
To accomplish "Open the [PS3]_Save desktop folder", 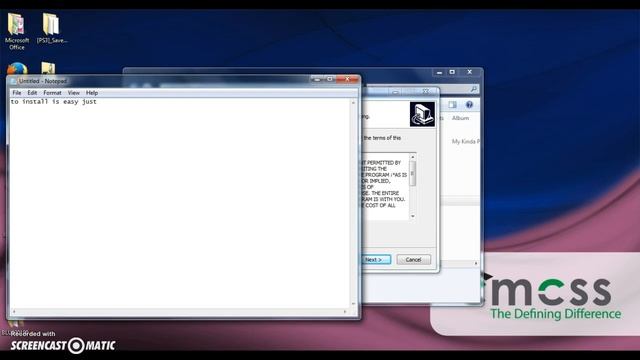I will point(51,28).
